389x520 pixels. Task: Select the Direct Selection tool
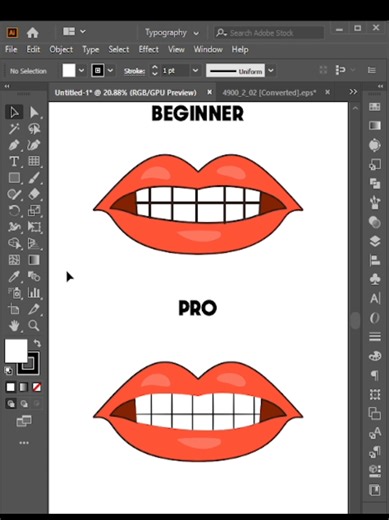click(34, 112)
